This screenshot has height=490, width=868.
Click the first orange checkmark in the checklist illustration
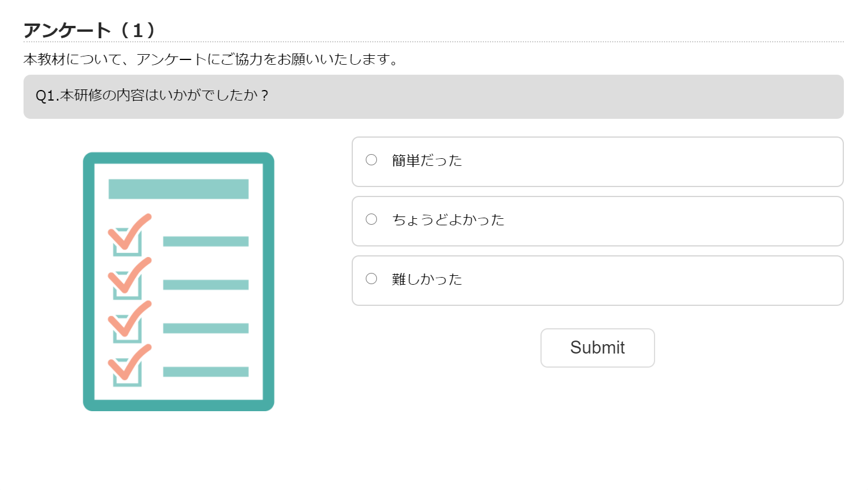[129, 232]
